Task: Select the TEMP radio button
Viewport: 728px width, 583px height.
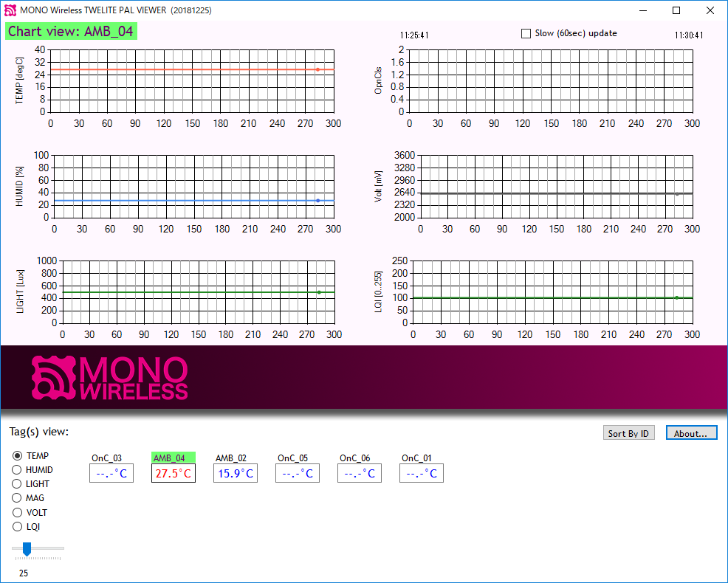Action: [x=17, y=456]
